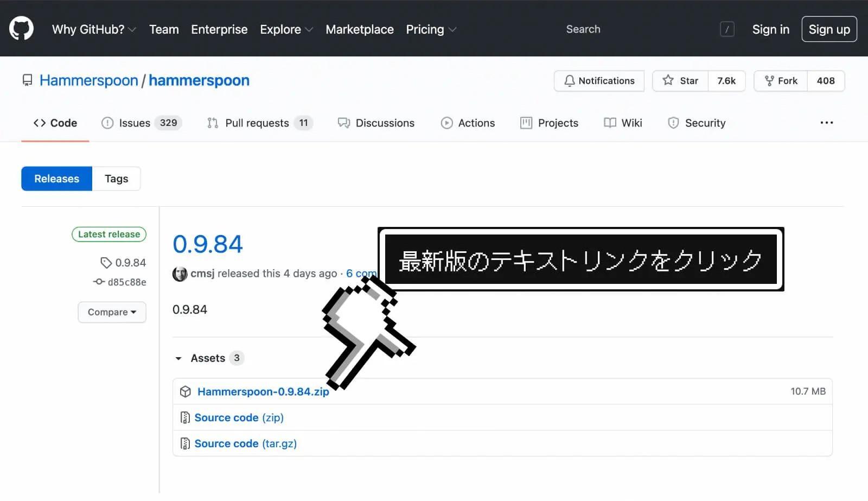
Task: Open the Projects tab
Action: 549,123
